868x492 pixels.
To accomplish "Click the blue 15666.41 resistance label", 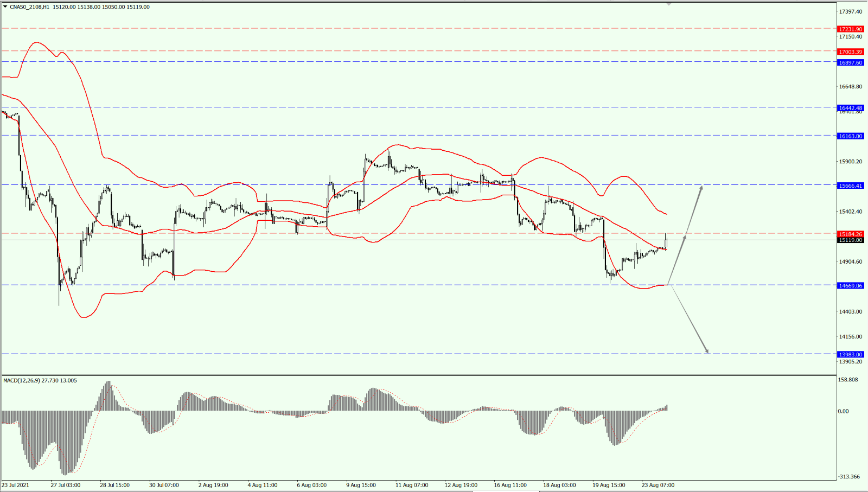I will 850,186.
